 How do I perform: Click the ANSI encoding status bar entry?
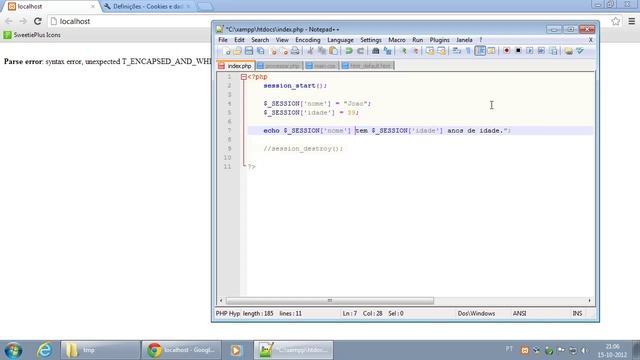pos(519,313)
